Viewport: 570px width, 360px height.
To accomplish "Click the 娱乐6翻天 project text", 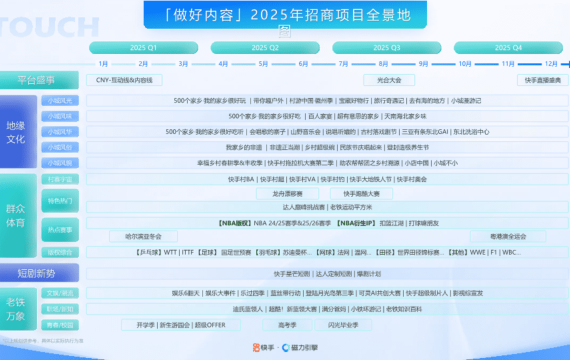I will pyautogui.click(x=186, y=293).
